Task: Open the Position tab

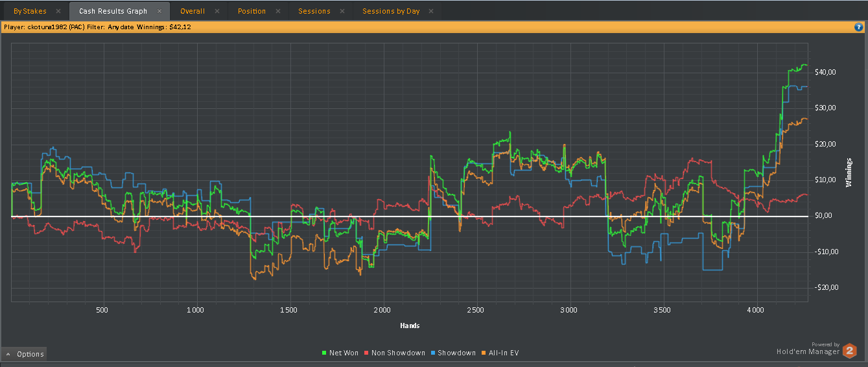Action: pyautogui.click(x=252, y=11)
